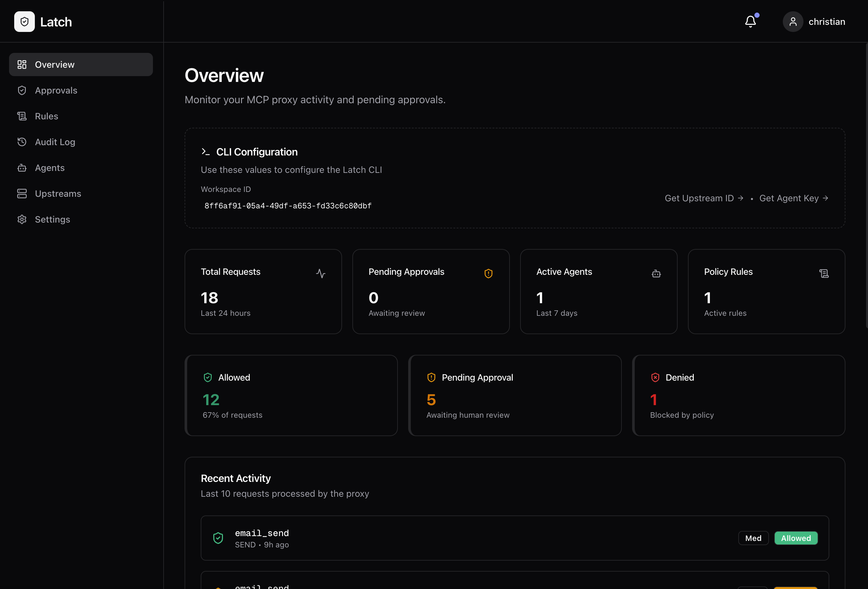The width and height of the screenshot is (868, 589).
Task: Click the activity pulse icon on Total Requests card
Action: (x=321, y=273)
